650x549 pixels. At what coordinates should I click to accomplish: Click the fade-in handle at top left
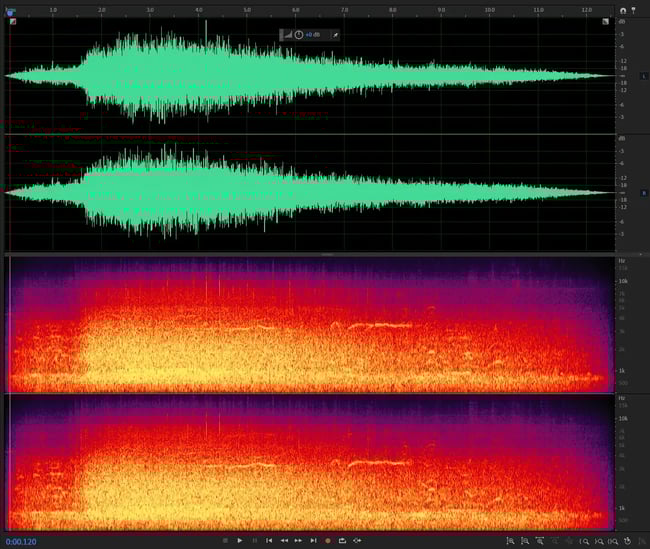coord(12,21)
